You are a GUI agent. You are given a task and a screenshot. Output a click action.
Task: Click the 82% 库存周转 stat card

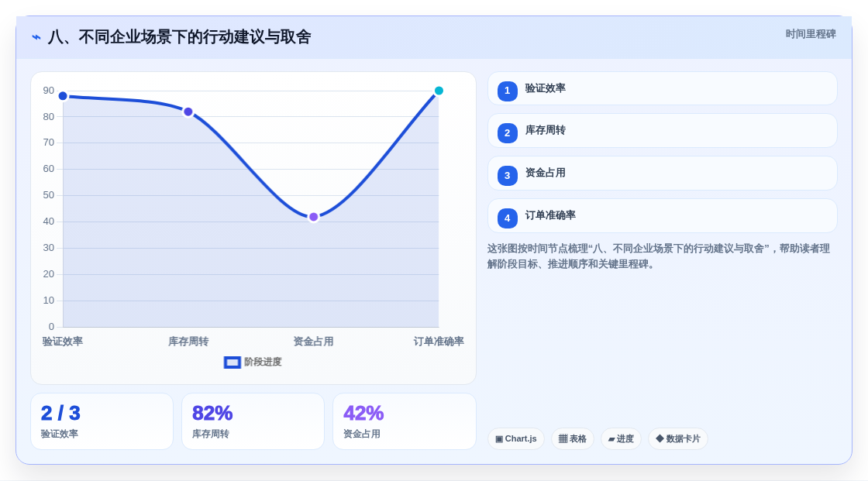tap(253, 421)
